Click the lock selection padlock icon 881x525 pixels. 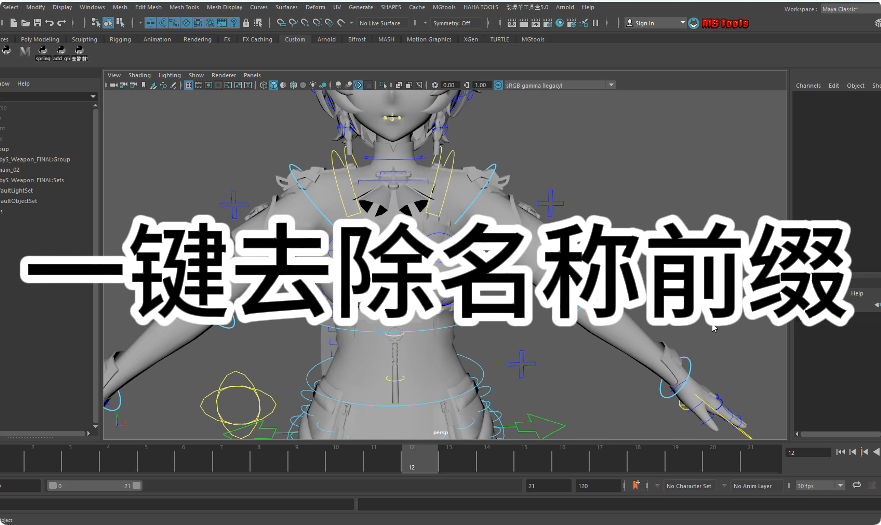pos(246,23)
